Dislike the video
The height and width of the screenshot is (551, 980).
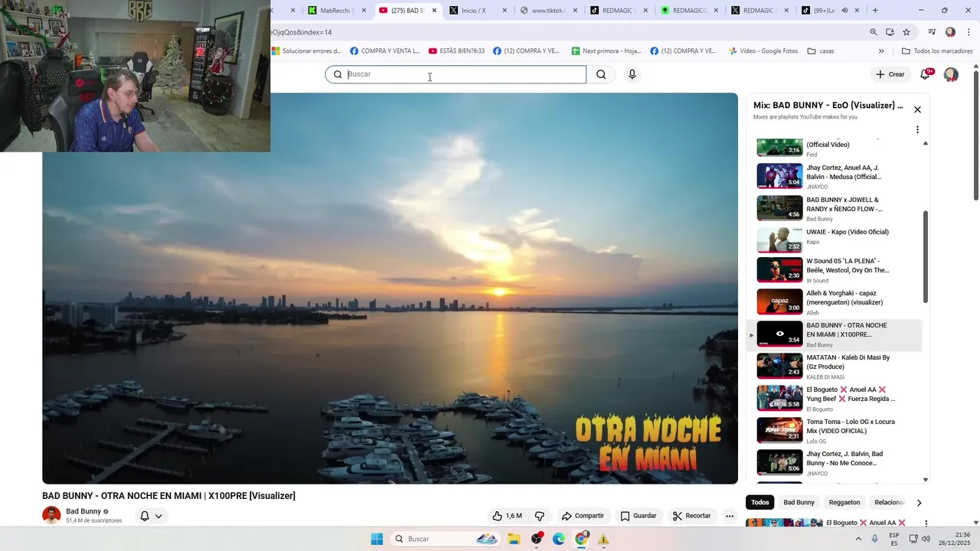(x=539, y=516)
